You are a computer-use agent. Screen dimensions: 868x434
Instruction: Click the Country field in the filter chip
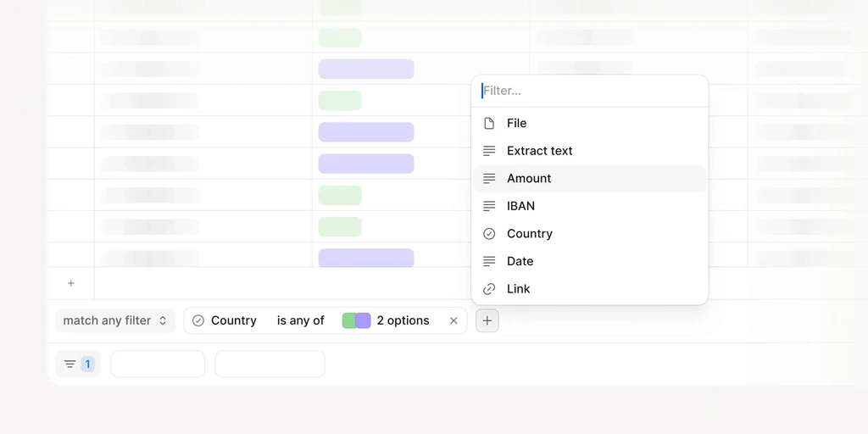(234, 320)
